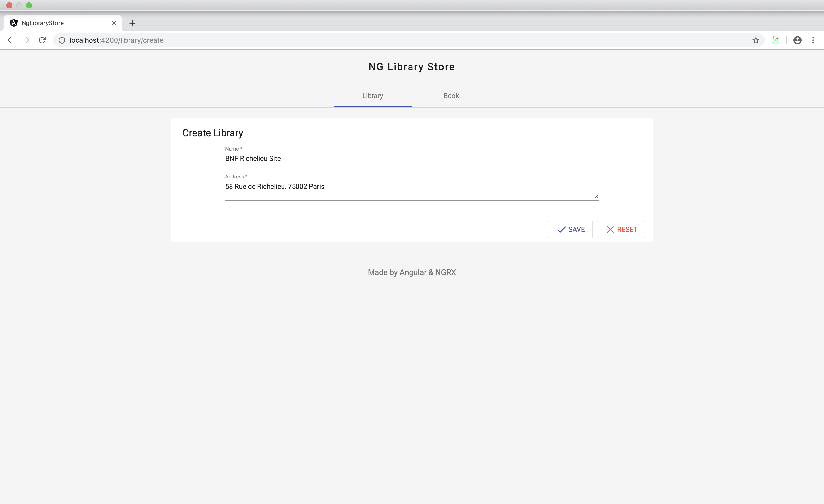Click the Create Library heading
Screen dimensions: 824x504
click(213, 133)
